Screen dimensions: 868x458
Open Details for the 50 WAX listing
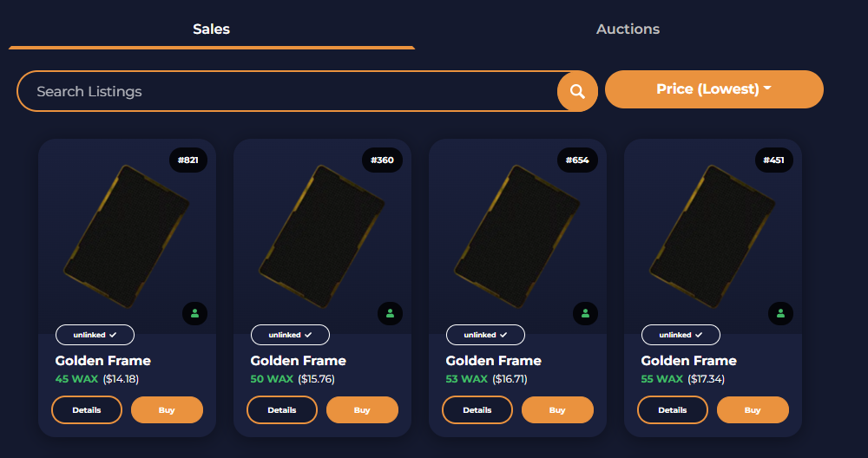282,410
